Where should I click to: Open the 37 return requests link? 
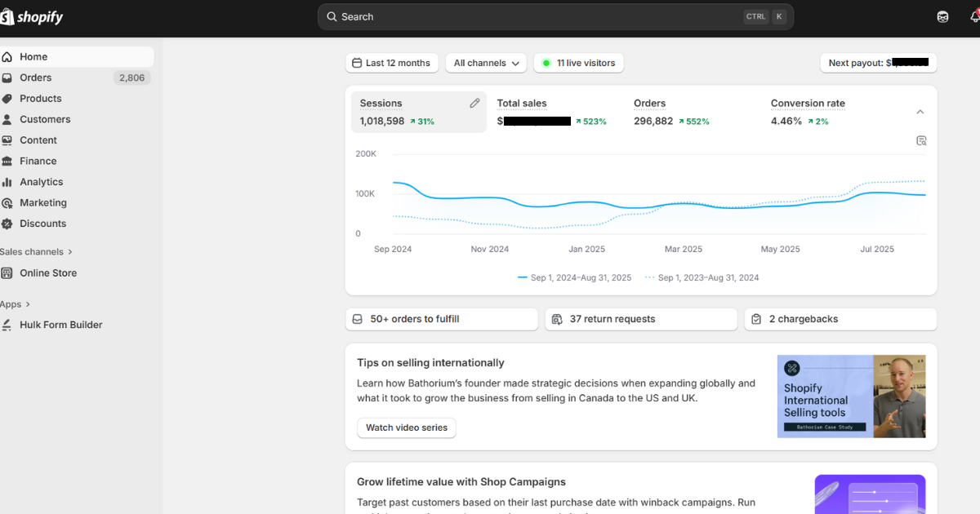(x=641, y=319)
